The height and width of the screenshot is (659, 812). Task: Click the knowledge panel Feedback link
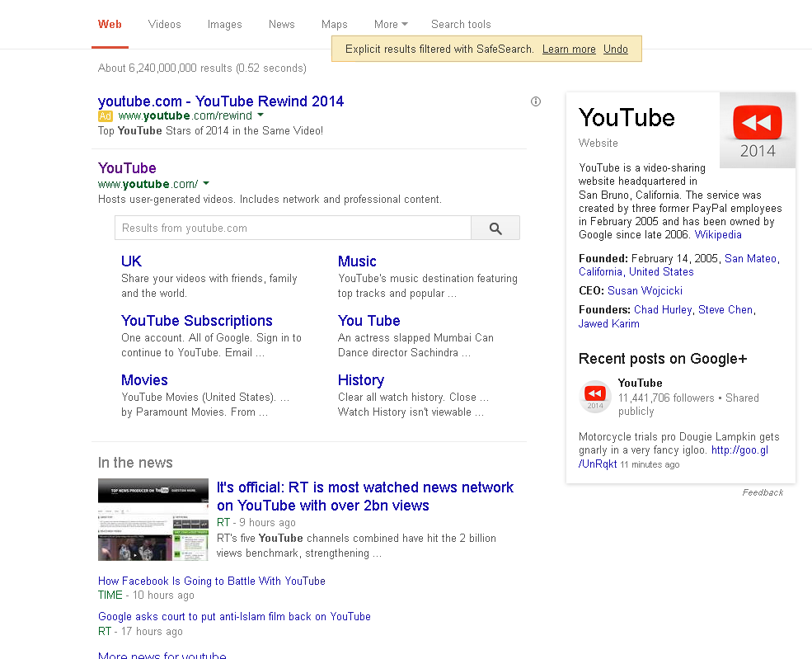tap(763, 492)
